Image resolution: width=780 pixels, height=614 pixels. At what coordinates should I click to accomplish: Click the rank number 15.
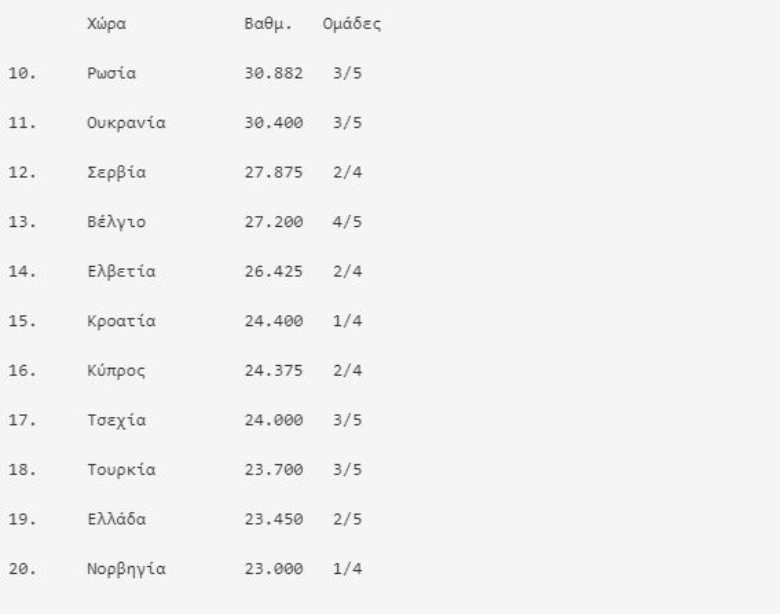pos(22,321)
